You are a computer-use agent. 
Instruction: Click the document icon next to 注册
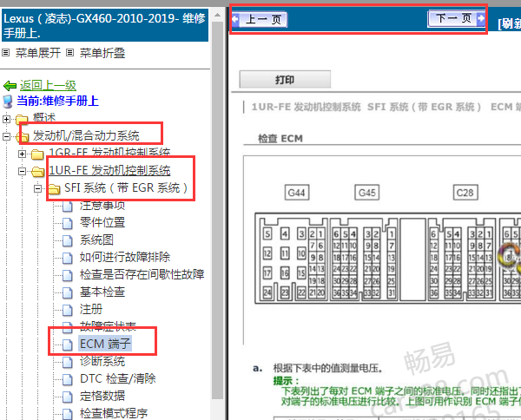pyautogui.click(x=68, y=310)
